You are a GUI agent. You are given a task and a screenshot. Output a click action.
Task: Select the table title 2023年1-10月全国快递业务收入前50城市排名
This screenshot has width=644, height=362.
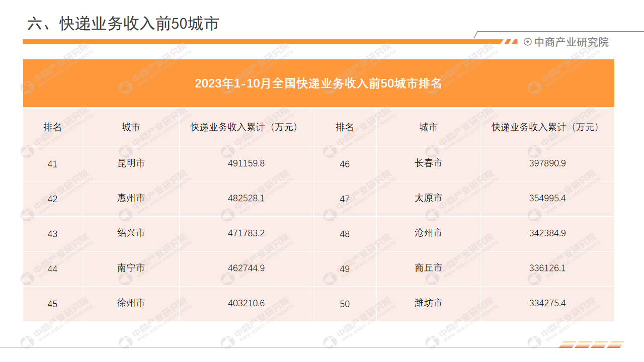point(318,83)
